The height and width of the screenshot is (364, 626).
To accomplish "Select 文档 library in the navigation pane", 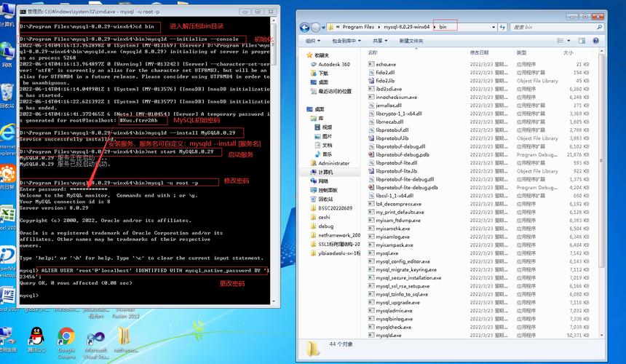I will (327, 146).
